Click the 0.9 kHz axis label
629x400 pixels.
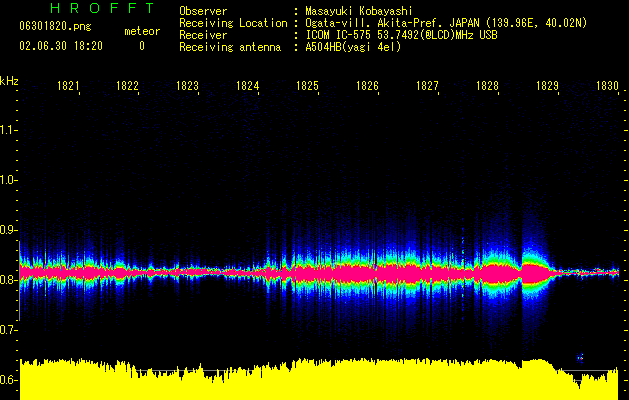8,230
